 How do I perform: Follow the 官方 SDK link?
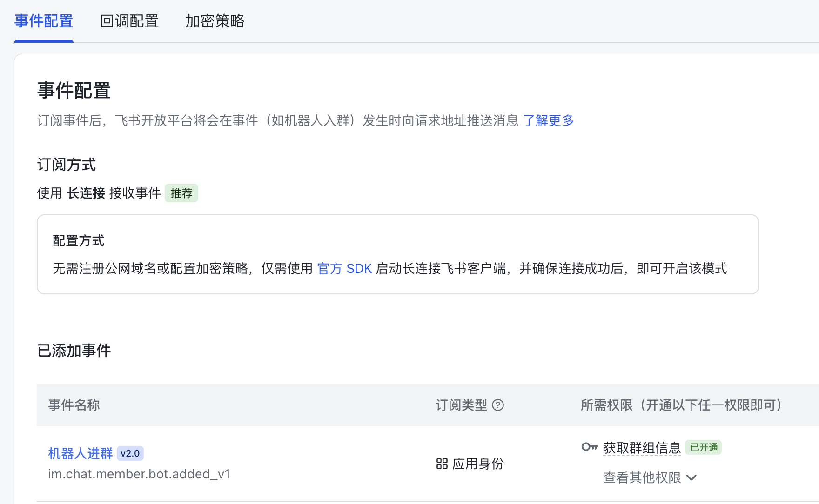pos(344,269)
